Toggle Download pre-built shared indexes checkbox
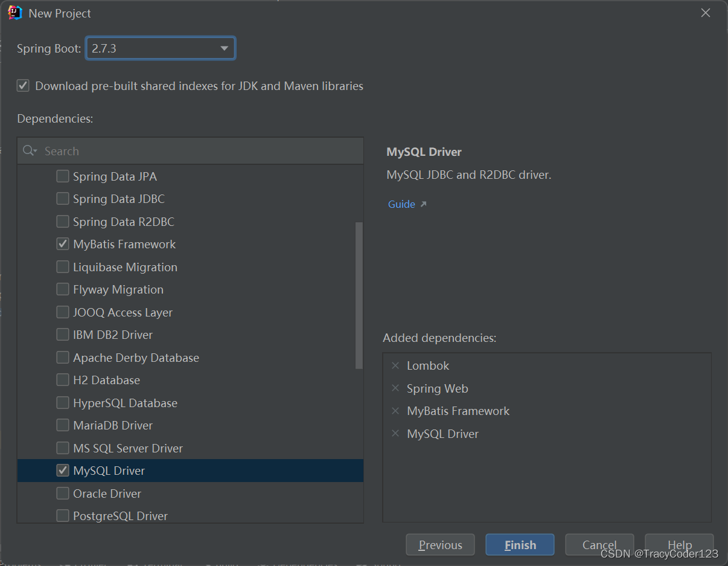This screenshot has height=566, width=728. coord(23,86)
